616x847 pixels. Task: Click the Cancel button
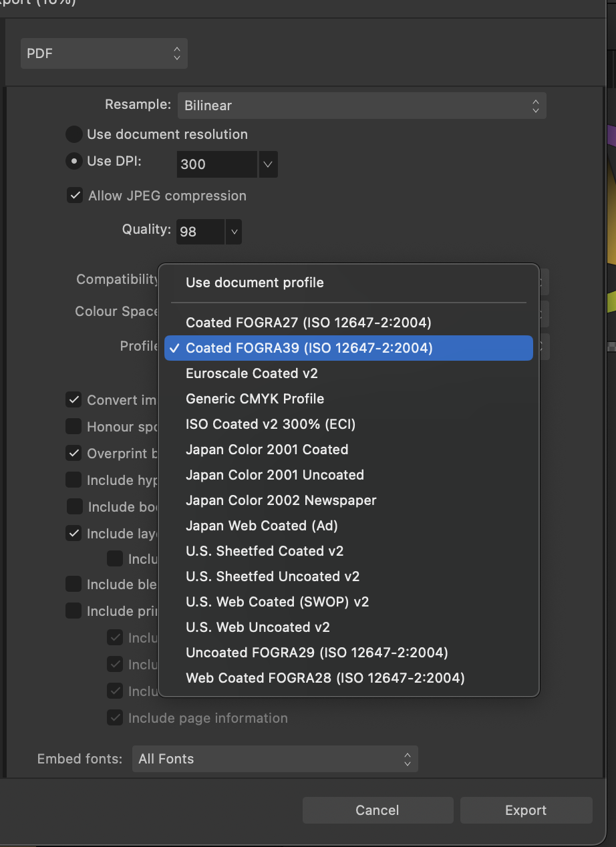click(x=377, y=810)
